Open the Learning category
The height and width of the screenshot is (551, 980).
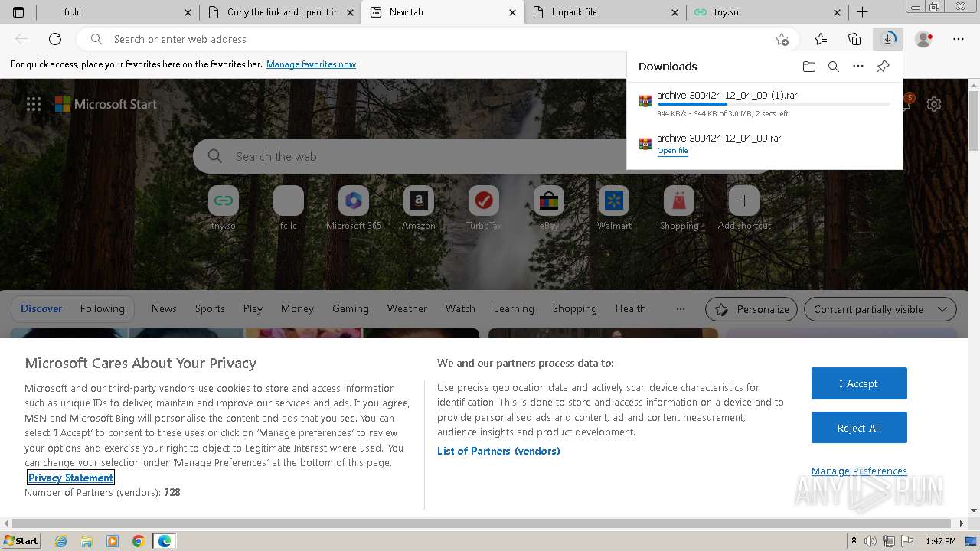pyautogui.click(x=514, y=308)
